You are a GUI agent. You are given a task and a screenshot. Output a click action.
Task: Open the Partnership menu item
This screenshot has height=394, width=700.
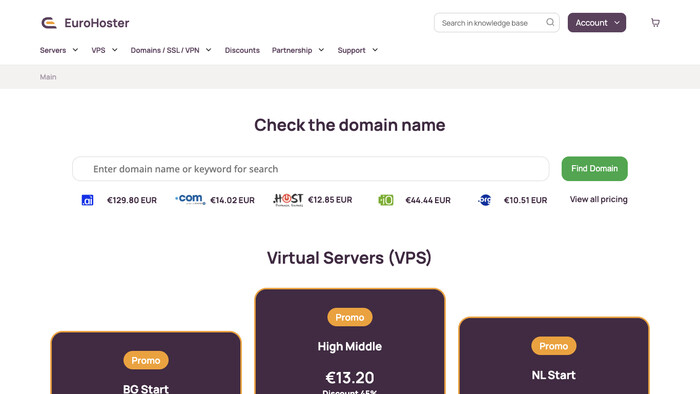click(292, 50)
